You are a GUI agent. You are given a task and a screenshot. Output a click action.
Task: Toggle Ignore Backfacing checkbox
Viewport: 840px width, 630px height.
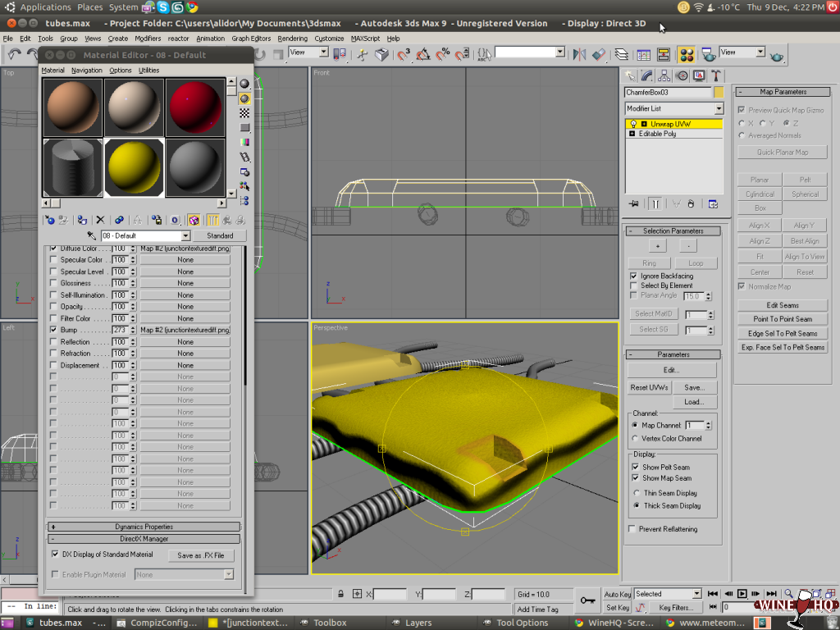(634, 276)
